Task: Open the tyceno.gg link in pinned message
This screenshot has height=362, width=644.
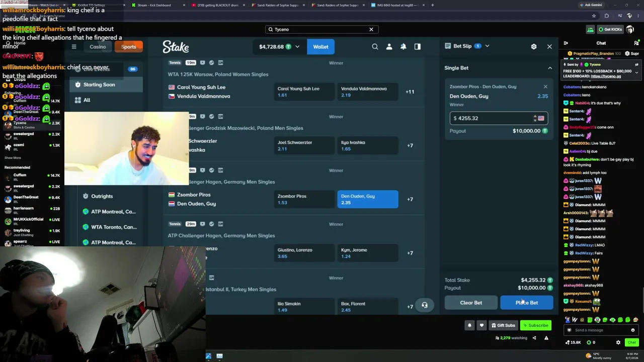Action: click(606, 76)
